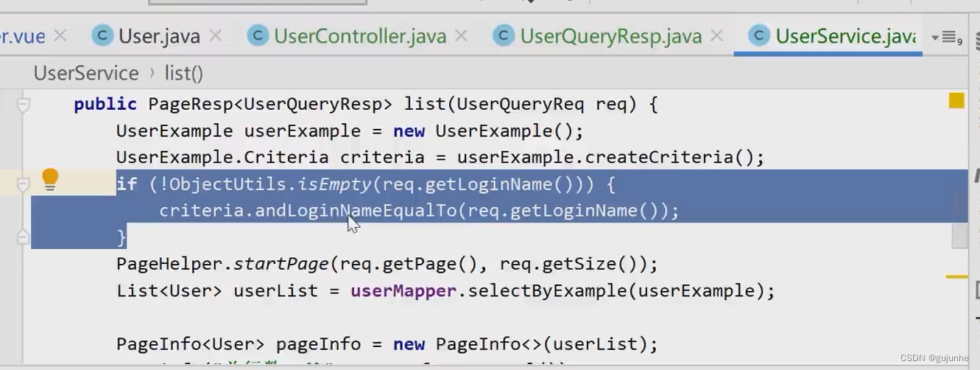This screenshot has width=980, height=370.
Task: Click the class icon on UserQueryResp.java tab
Action: click(504, 35)
